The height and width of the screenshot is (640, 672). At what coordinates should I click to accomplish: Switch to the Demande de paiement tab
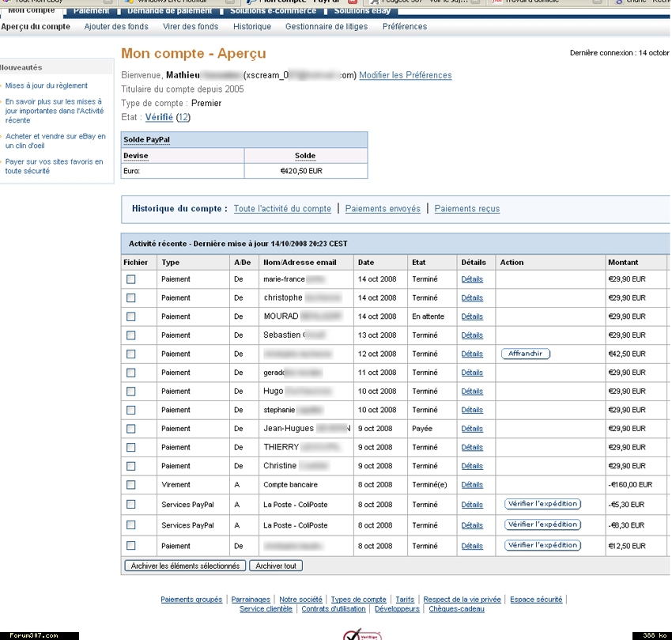tap(170, 11)
